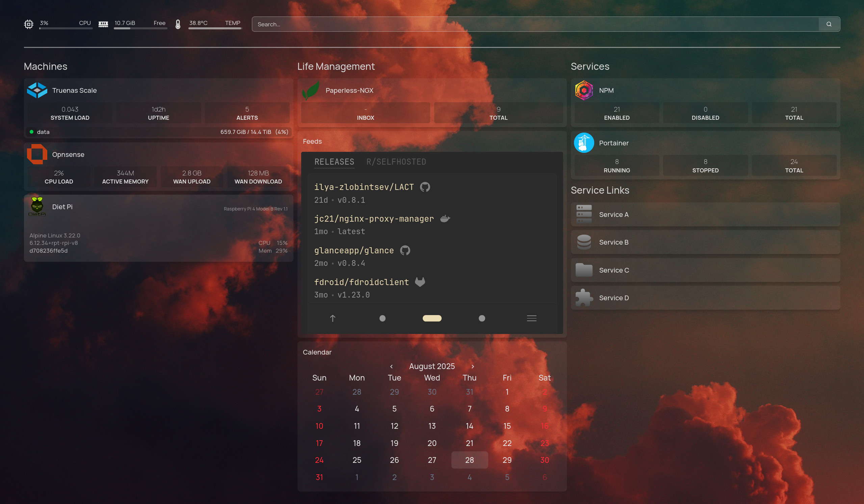
Task: Select the first feeds page dot
Action: pos(382,318)
